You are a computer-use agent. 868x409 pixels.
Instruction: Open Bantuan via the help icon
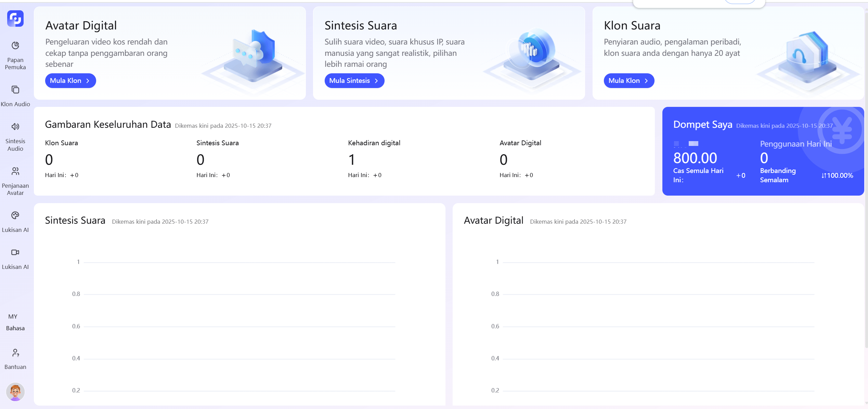[x=15, y=353]
